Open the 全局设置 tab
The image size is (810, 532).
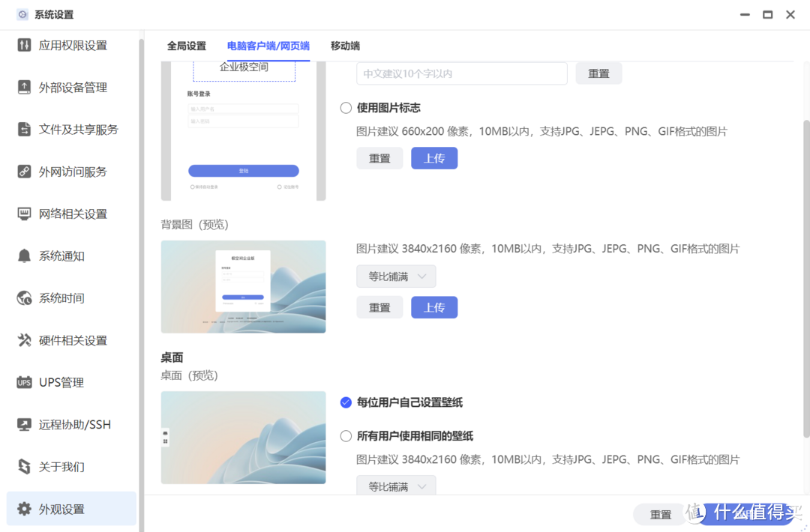pos(187,46)
